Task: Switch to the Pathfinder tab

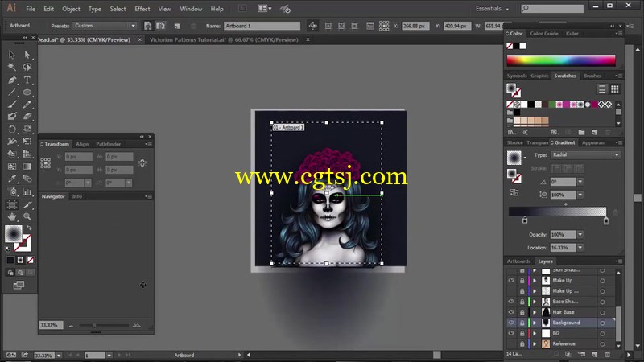Action: (x=109, y=144)
